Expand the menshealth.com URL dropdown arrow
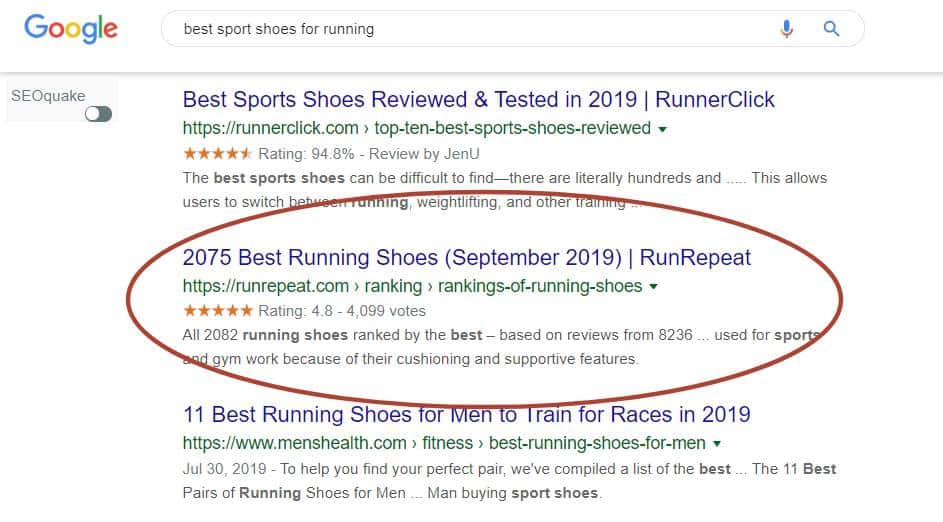 coord(716,444)
